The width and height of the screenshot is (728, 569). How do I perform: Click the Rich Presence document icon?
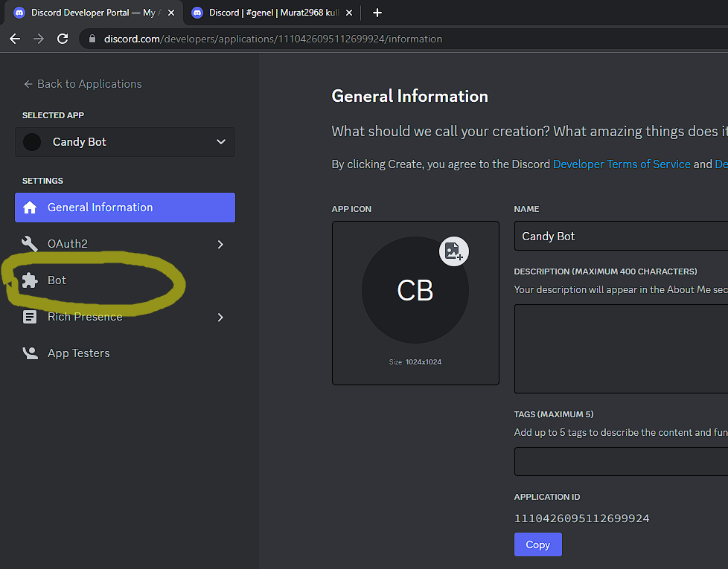(x=30, y=317)
